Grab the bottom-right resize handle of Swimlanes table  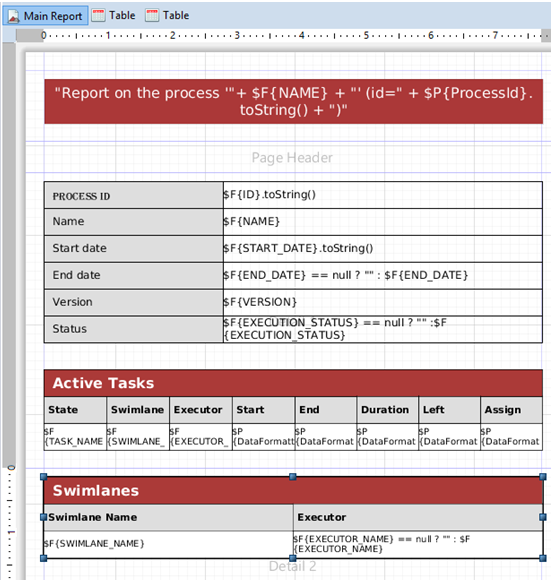click(543, 558)
